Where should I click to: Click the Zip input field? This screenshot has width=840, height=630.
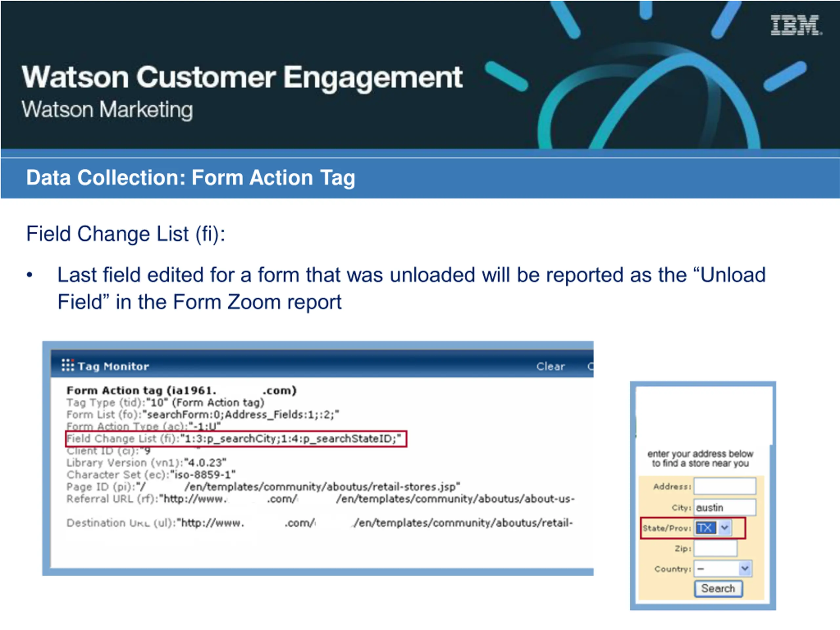pos(715,548)
